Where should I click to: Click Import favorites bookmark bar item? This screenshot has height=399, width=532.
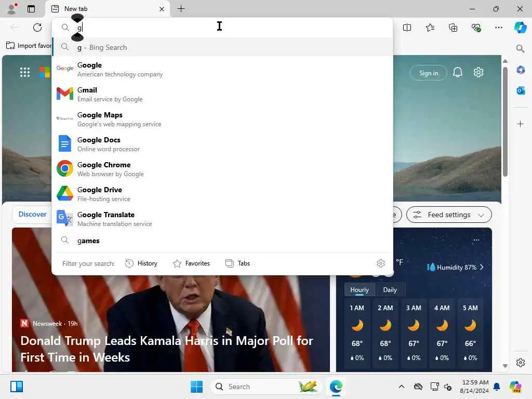coord(29,46)
